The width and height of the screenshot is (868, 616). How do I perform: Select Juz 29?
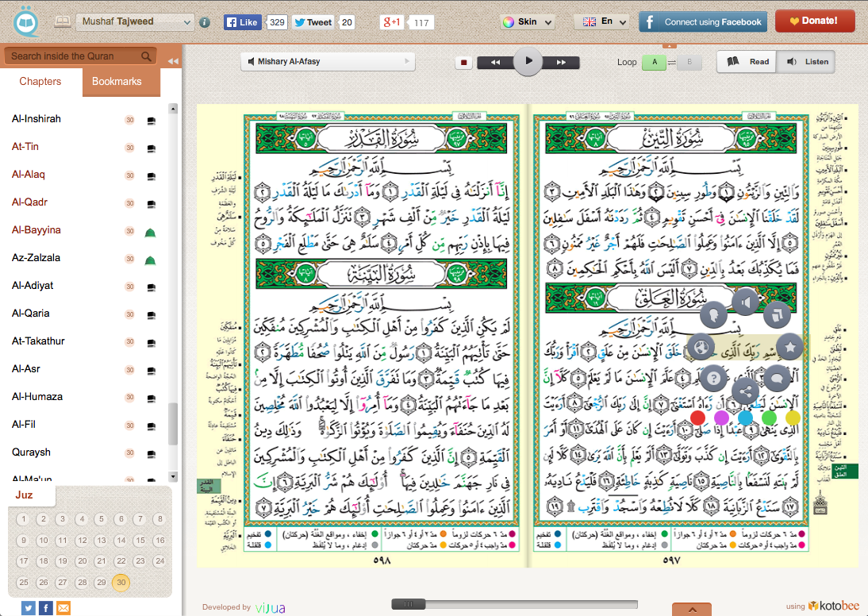[101, 582]
